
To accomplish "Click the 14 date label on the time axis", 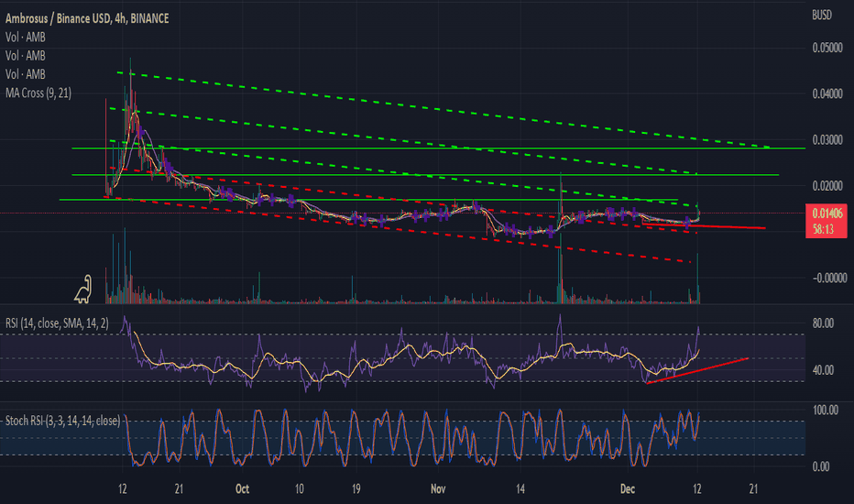I will click(520, 488).
